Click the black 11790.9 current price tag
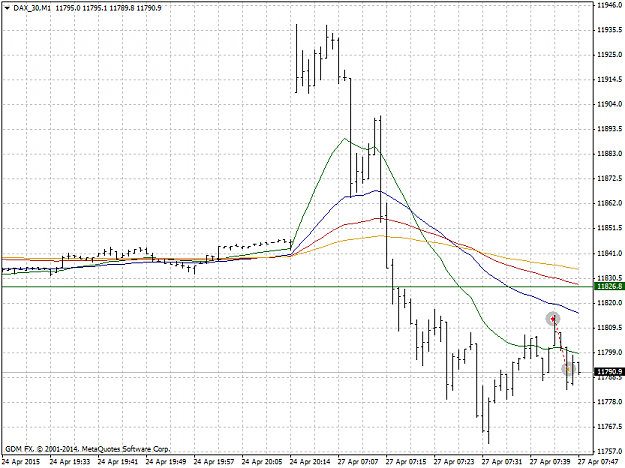This screenshot has height=468, width=625. (x=609, y=372)
